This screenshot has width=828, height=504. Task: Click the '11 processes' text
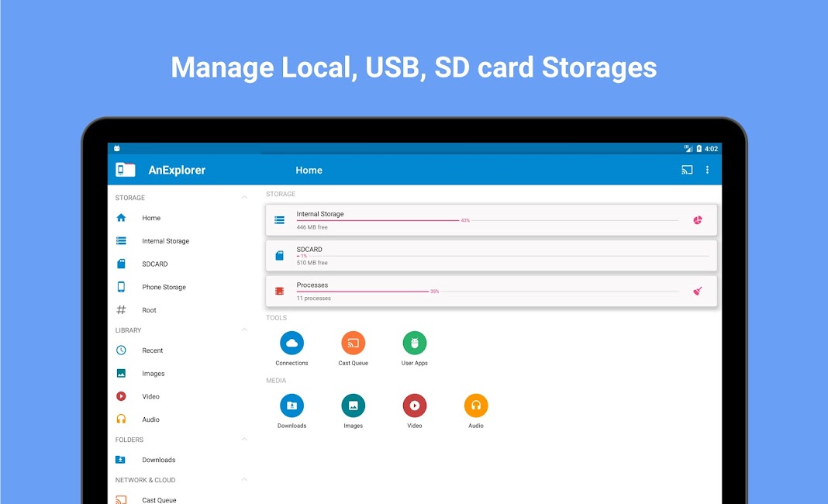click(x=314, y=298)
